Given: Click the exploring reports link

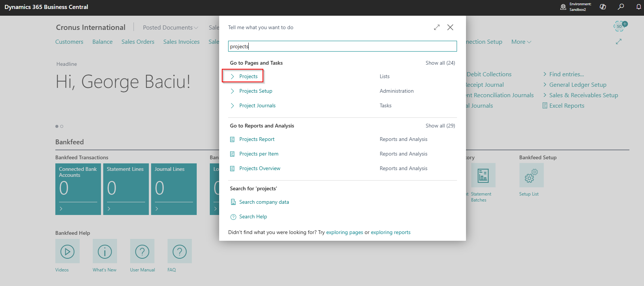Looking at the screenshot, I should pyautogui.click(x=390, y=232).
